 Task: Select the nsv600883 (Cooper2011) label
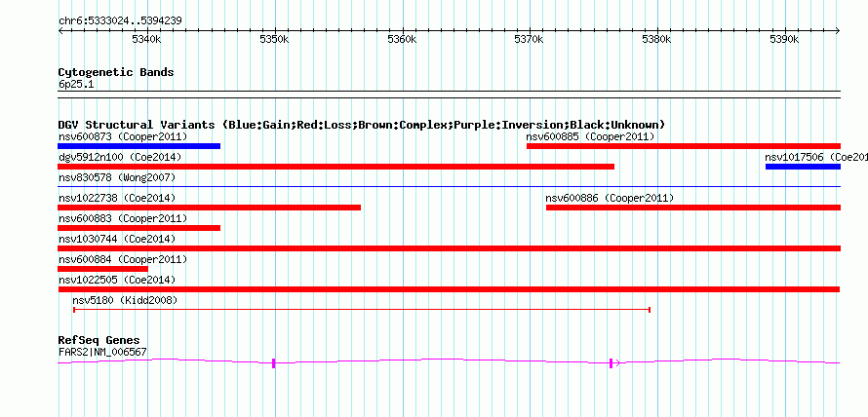[x=123, y=218]
